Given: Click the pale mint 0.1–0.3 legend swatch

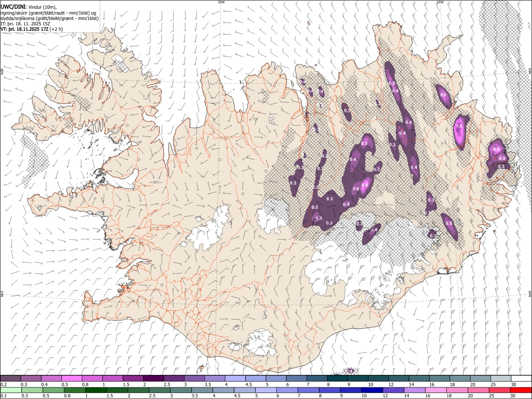Looking at the screenshot, I should click(x=11, y=390).
